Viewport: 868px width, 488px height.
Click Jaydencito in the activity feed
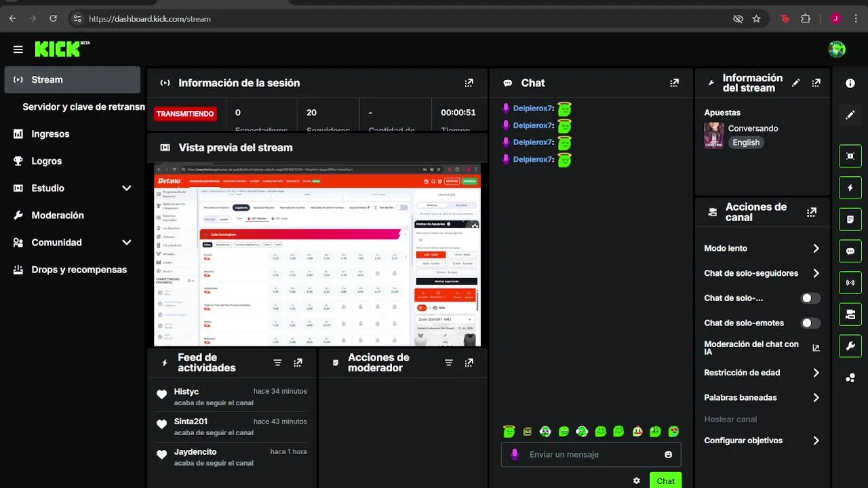pyautogui.click(x=195, y=451)
